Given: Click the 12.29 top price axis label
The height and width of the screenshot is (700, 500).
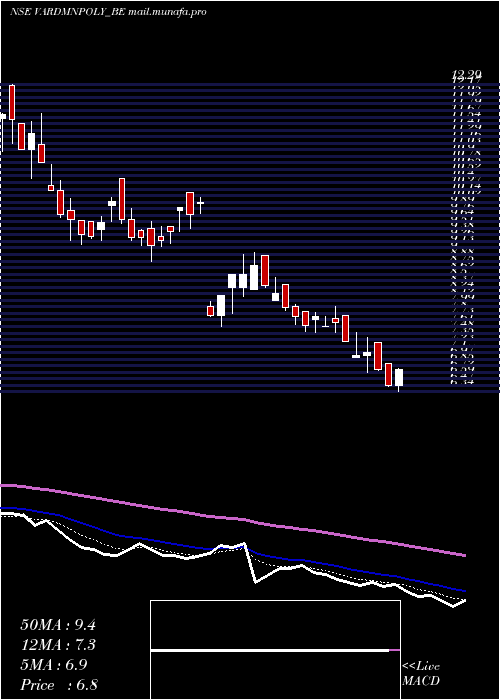Looking at the screenshot, I should click(466, 76).
